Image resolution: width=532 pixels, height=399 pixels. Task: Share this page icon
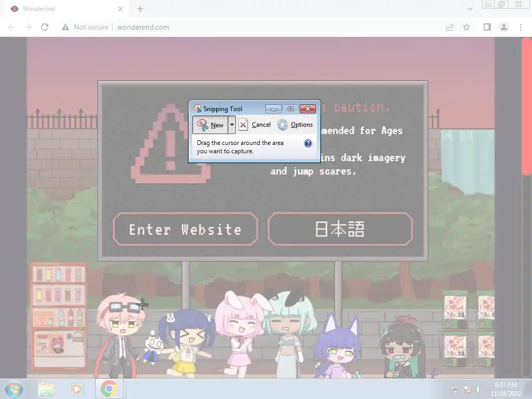pos(450,27)
